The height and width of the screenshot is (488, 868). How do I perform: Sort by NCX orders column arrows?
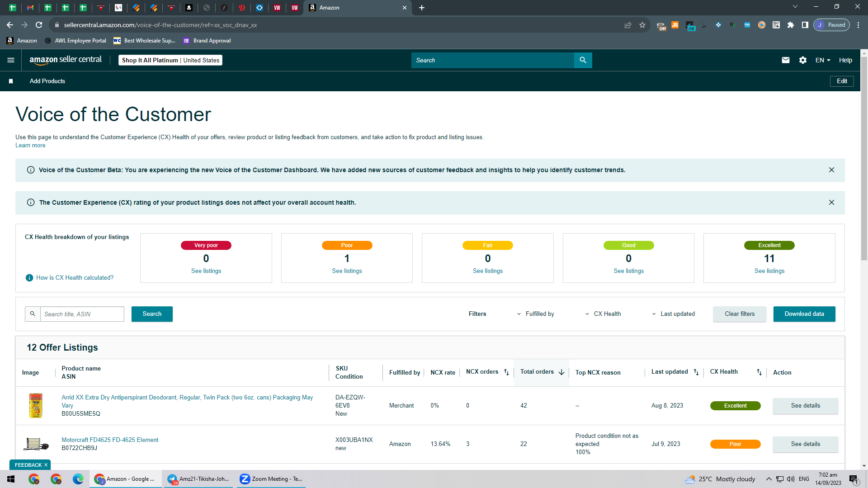click(x=506, y=372)
